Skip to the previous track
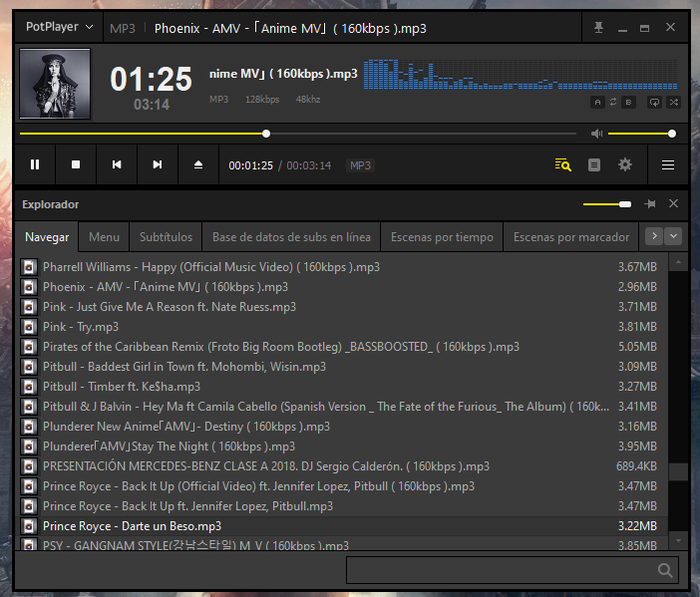Viewport: 700px width, 597px height. coord(117,164)
